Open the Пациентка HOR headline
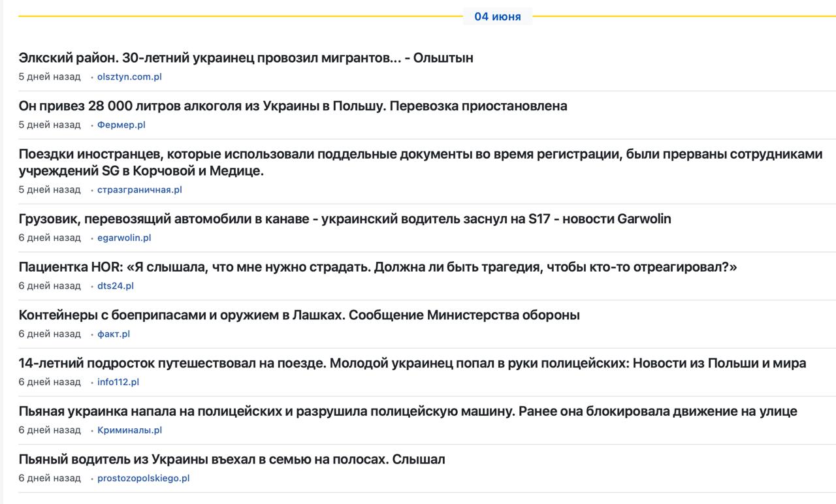This screenshot has height=504, width=836. pos(378,267)
